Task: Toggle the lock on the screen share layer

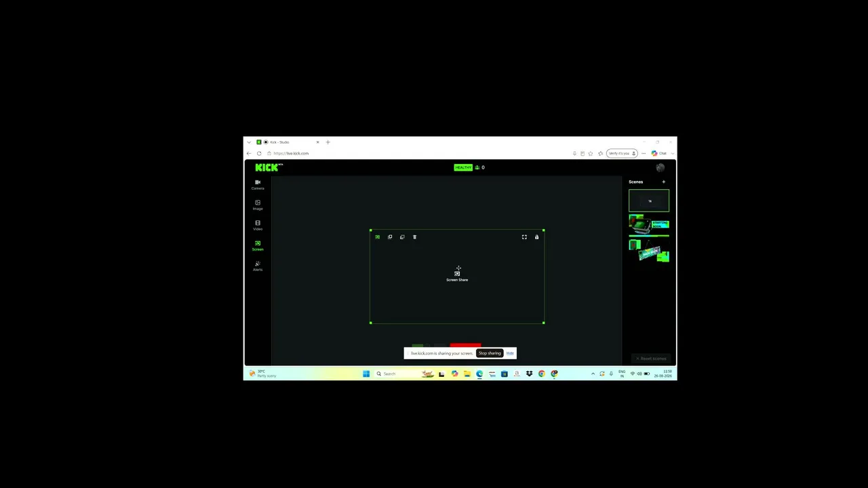Action: 536,237
